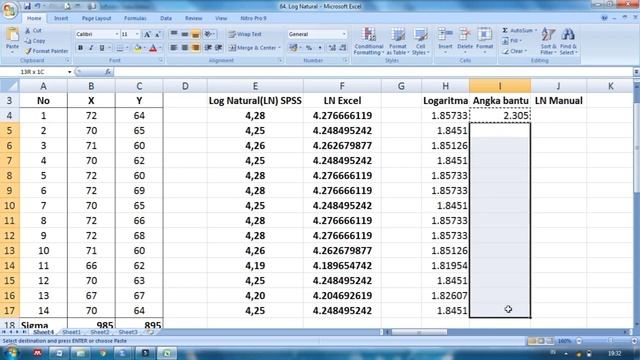The height and width of the screenshot is (360, 640).
Task: Open Conditional Formatting menu
Action: click(x=369, y=41)
